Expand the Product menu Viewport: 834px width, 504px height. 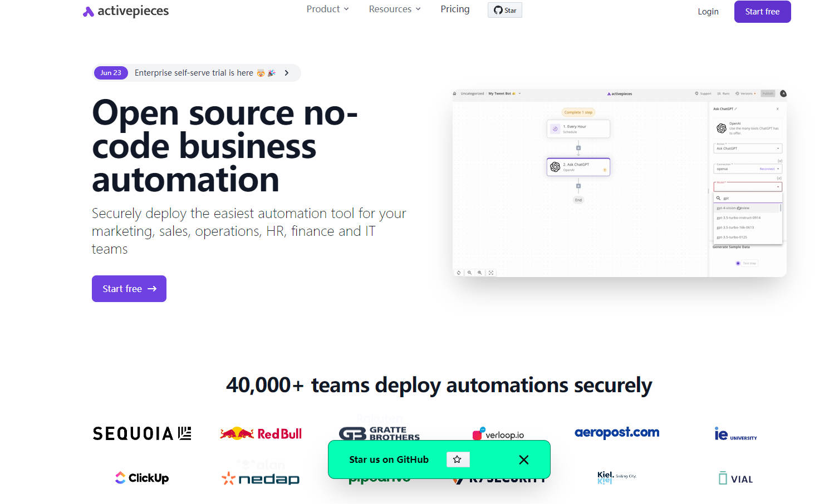click(327, 9)
